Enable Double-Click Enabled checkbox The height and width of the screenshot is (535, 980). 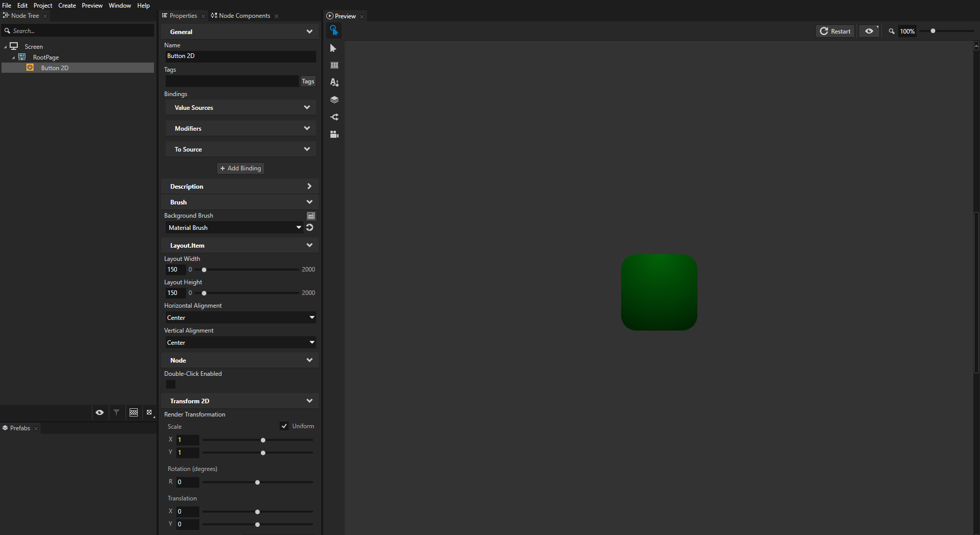tap(170, 384)
